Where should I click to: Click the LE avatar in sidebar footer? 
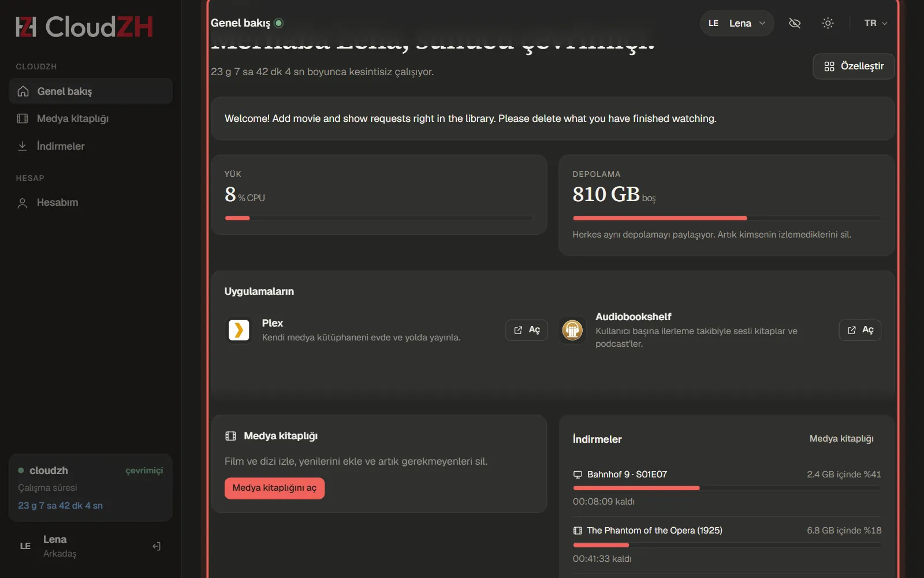[25, 546]
